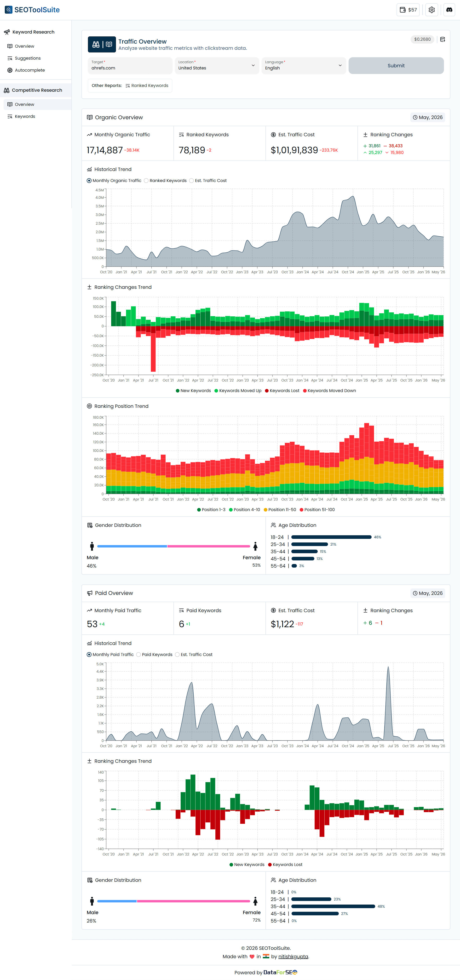Select paid Est. Traffic Cost radio button
Viewport: 460px width, 980px height.
177,655
